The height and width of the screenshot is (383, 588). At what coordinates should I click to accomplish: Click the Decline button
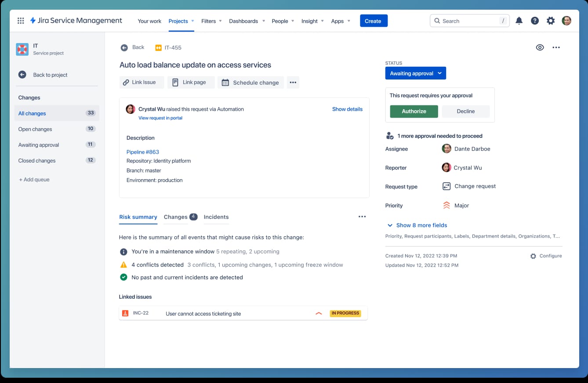point(466,112)
